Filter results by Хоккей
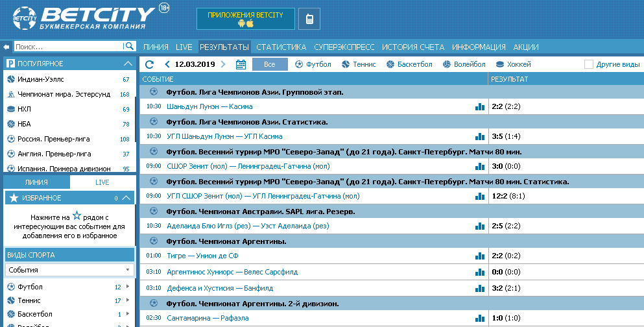 click(x=514, y=64)
